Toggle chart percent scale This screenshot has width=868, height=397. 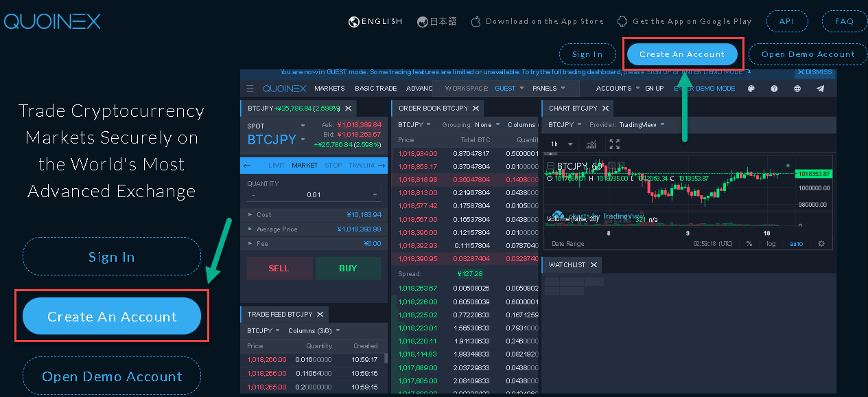click(x=749, y=244)
